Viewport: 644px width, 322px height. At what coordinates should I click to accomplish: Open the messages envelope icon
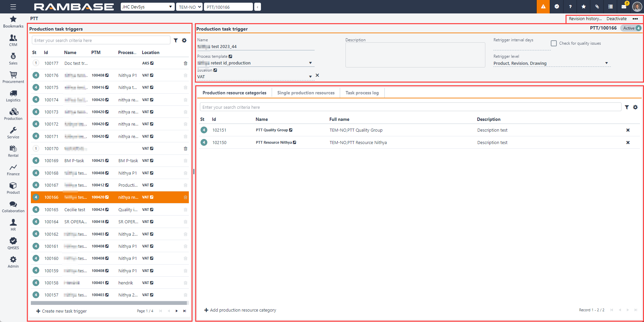click(x=624, y=7)
